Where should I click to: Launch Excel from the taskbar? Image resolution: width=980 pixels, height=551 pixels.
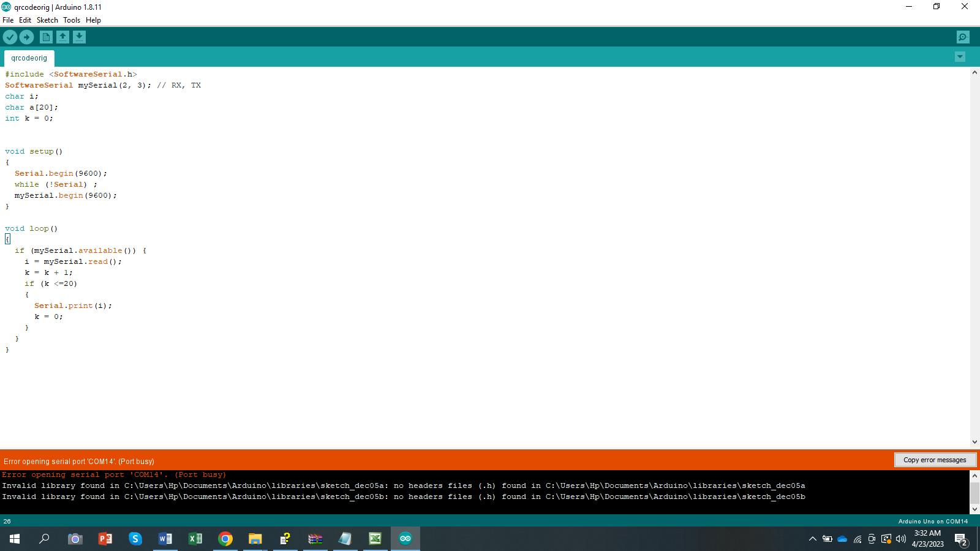coord(195,539)
